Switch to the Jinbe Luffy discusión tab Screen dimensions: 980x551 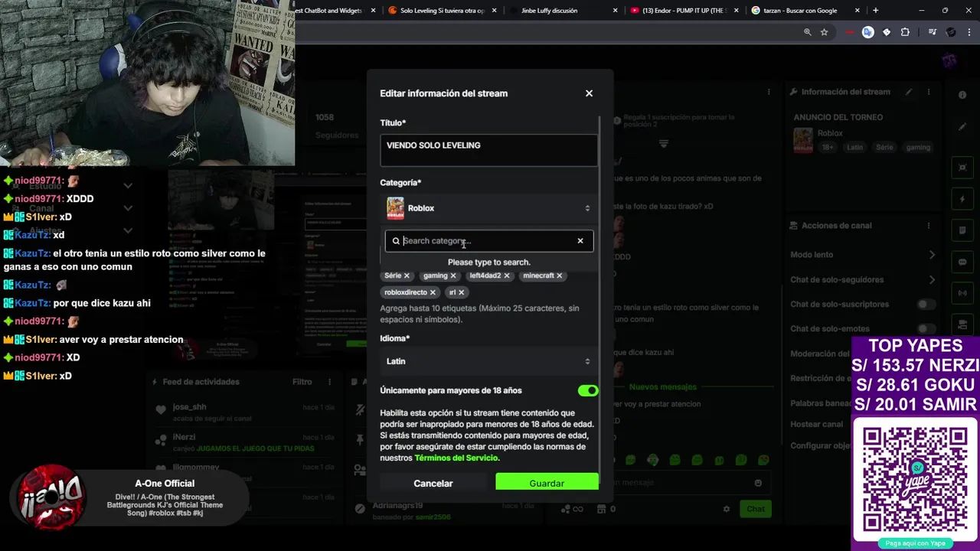pos(563,11)
